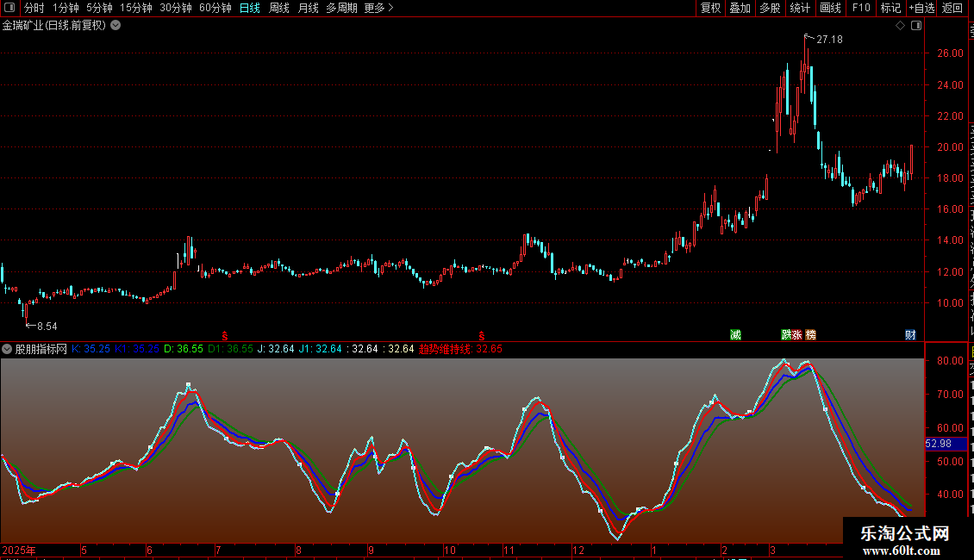Select the 1分钟 period
This screenshot has width=974, height=560.
click(66, 8)
